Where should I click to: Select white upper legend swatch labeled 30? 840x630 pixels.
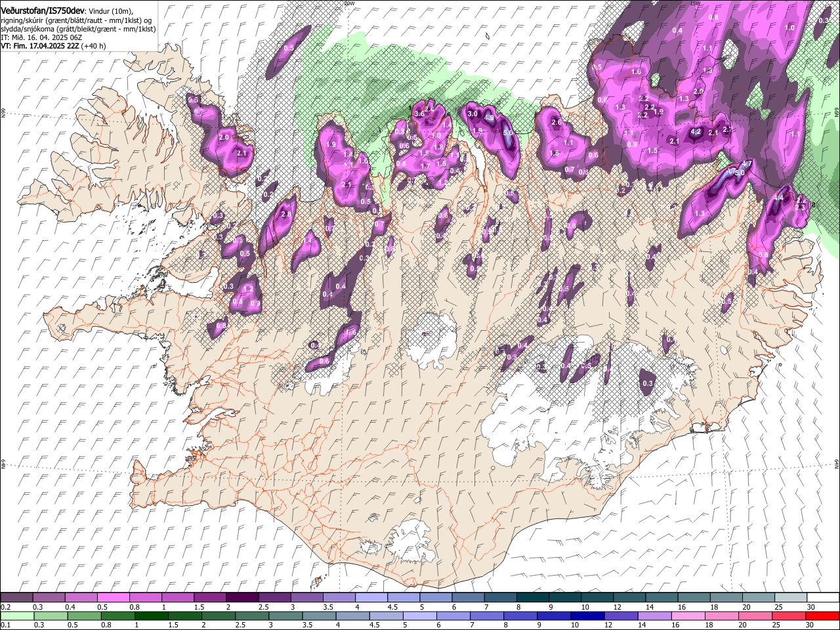tap(823, 597)
